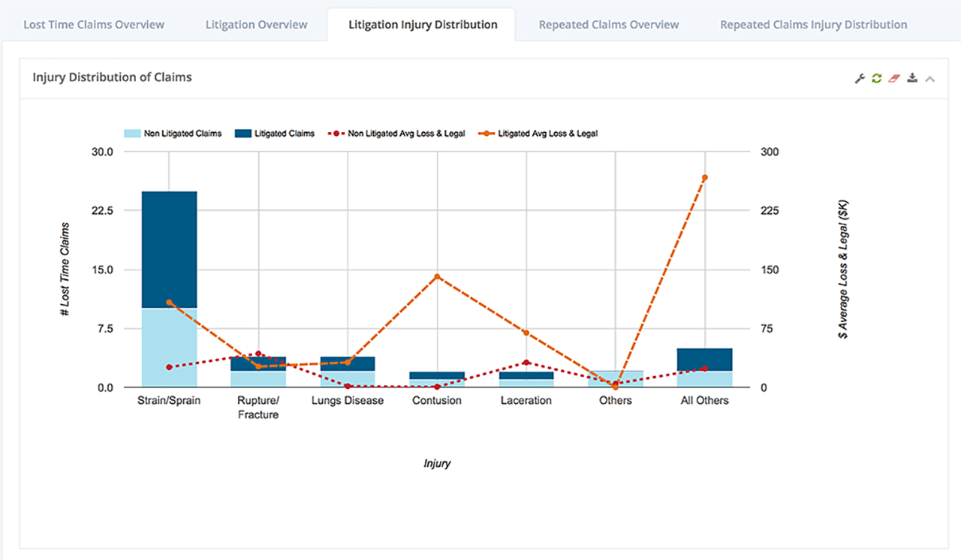The image size is (961, 560).
Task: Export the chart via the download icon
Action: 912,77
